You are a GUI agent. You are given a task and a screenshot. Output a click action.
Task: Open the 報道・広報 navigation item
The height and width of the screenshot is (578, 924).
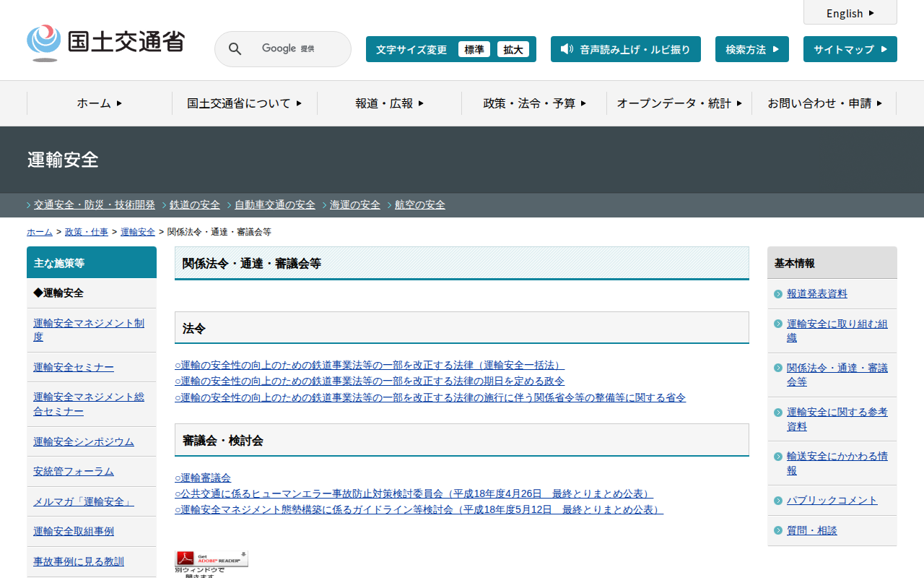coord(389,103)
